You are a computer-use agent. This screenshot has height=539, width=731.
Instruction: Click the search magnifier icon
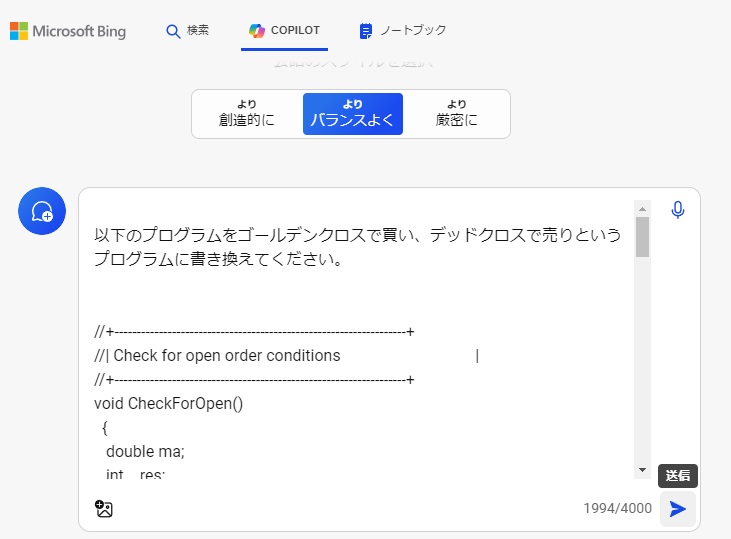point(173,31)
